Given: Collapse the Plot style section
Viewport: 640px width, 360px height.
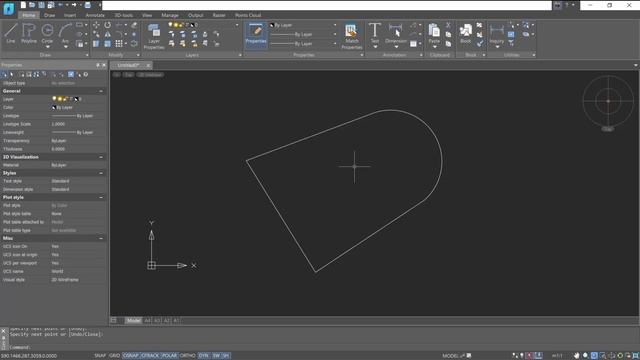Looking at the screenshot, I should pyautogui.click(x=101, y=198).
